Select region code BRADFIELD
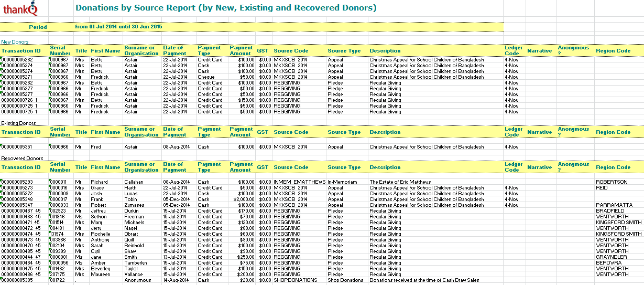 coord(610,211)
